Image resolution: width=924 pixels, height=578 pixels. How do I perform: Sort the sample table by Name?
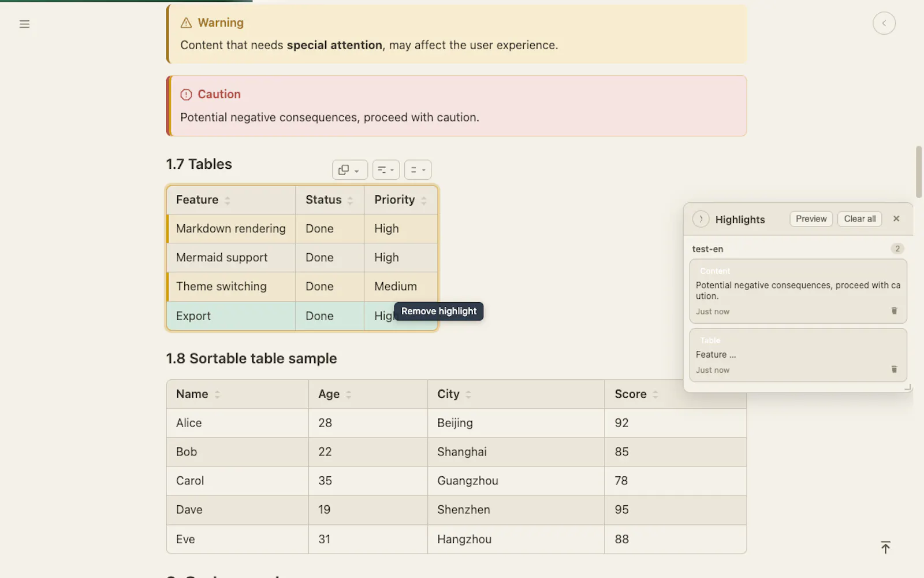217,394
